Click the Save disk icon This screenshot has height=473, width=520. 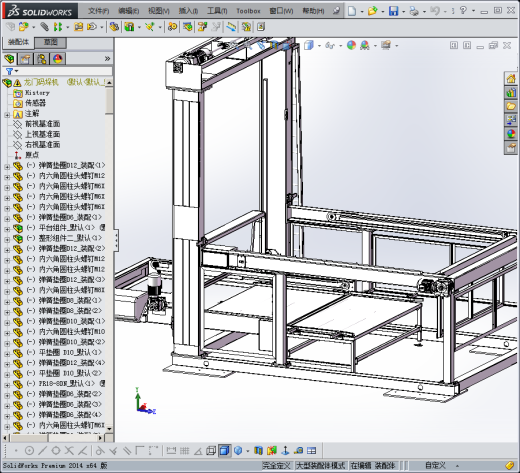coord(394,11)
